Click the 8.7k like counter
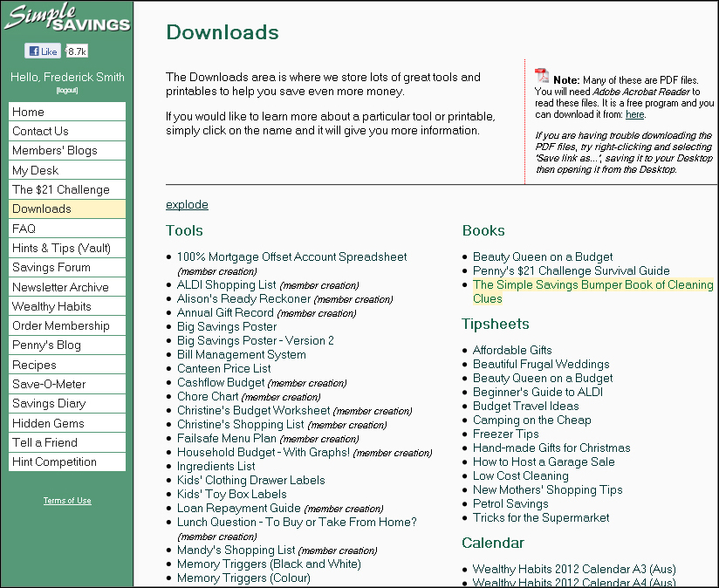The image size is (719, 588). (77, 51)
